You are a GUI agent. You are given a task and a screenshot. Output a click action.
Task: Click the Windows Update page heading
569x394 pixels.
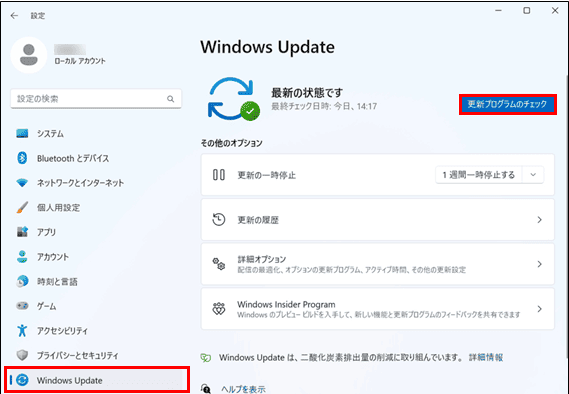point(267,47)
